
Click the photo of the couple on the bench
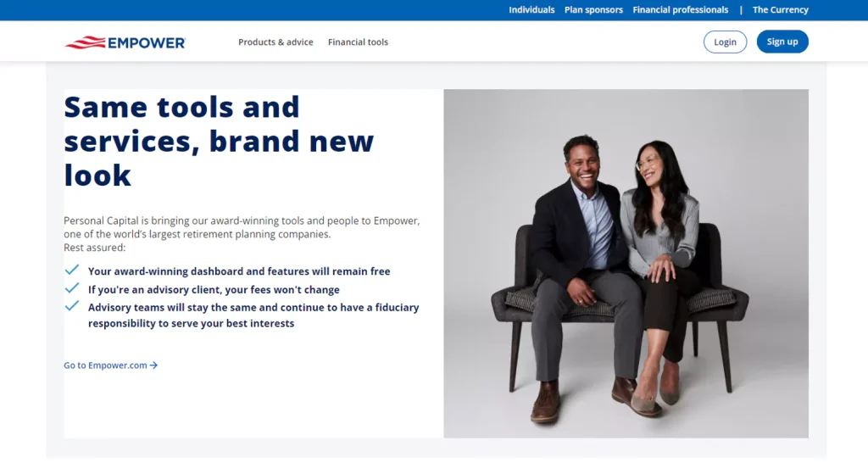click(x=626, y=264)
